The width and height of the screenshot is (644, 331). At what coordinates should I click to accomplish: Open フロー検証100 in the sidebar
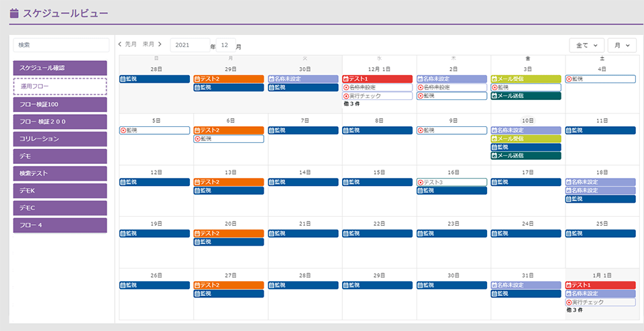tap(60, 105)
